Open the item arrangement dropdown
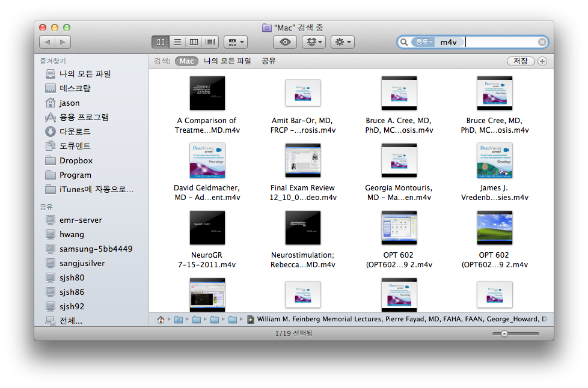Image resolution: width=588 pixels, height=388 pixels. click(x=236, y=42)
